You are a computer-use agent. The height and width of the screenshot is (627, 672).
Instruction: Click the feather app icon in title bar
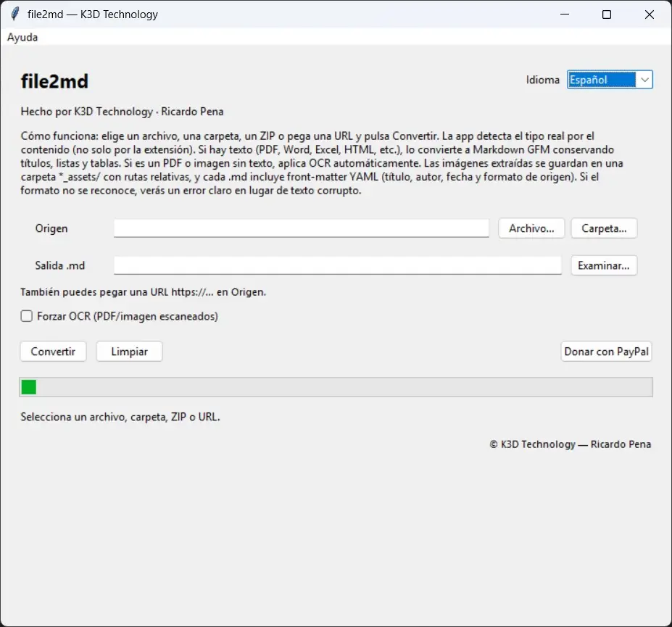(x=15, y=14)
